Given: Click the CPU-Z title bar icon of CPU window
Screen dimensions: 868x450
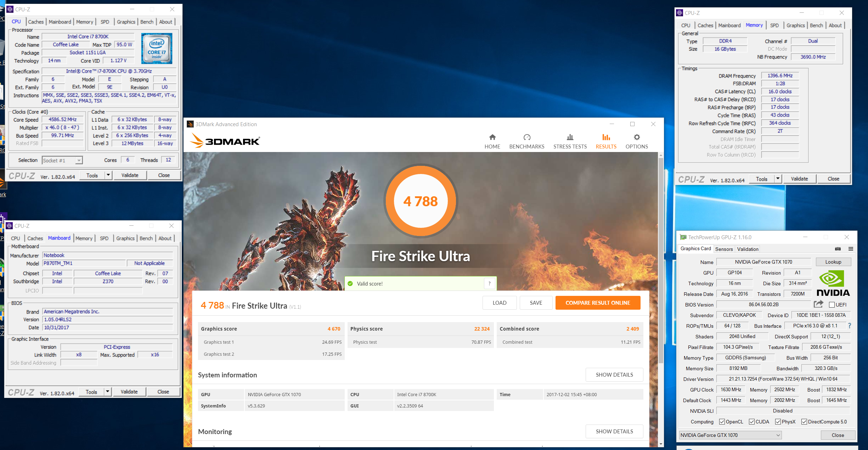Looking at the screenshot, I should click(x=10, y=9).
